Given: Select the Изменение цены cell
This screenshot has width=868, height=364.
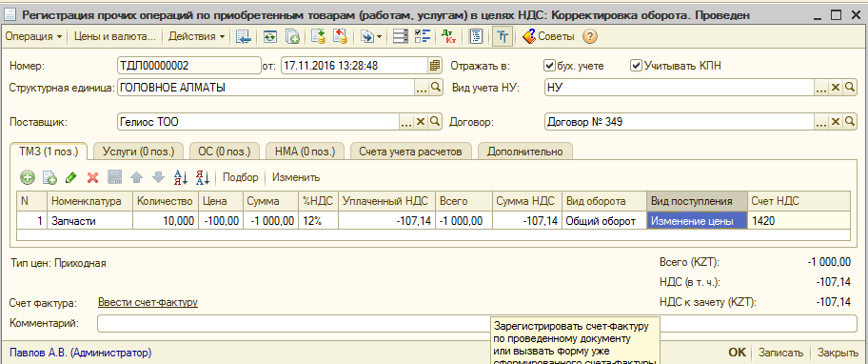Looking at the screenshot, I should (697, 221).
